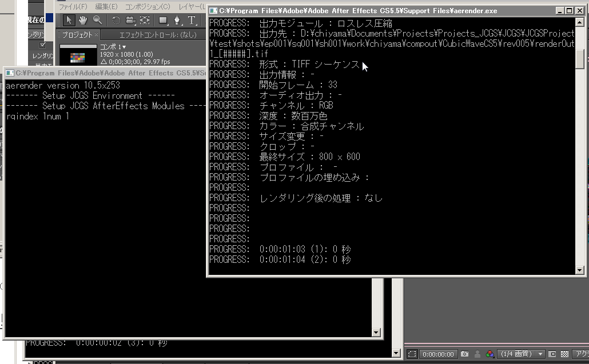Image resolution: width=589 pixels, height=364 pixels.
Task: Click scroll down arrow in front aerender window
Action: (x=580, y=270)
